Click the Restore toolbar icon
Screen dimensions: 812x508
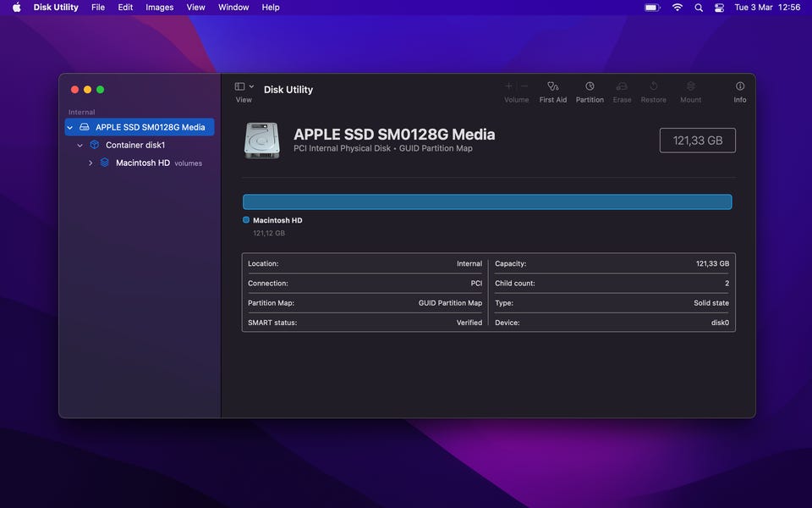tap(653, 91)
